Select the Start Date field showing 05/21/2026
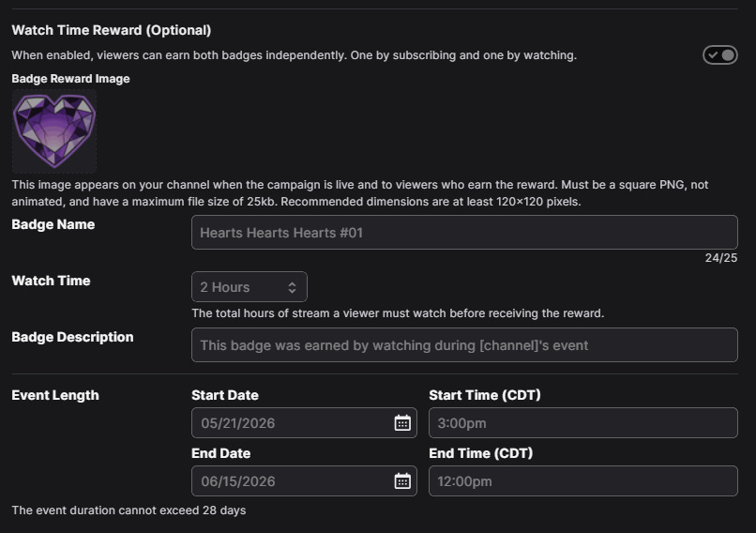 point(304,423)
